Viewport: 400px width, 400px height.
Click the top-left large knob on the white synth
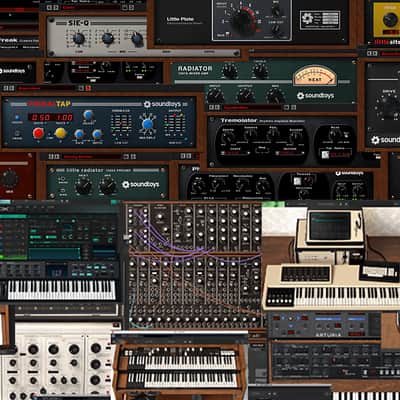point(33,349)
